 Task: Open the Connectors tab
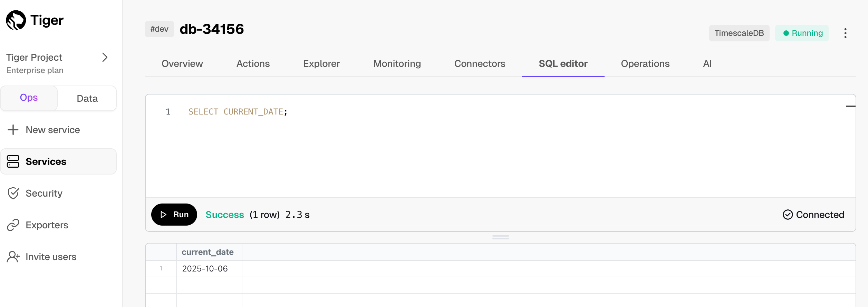tap(480, 64)
